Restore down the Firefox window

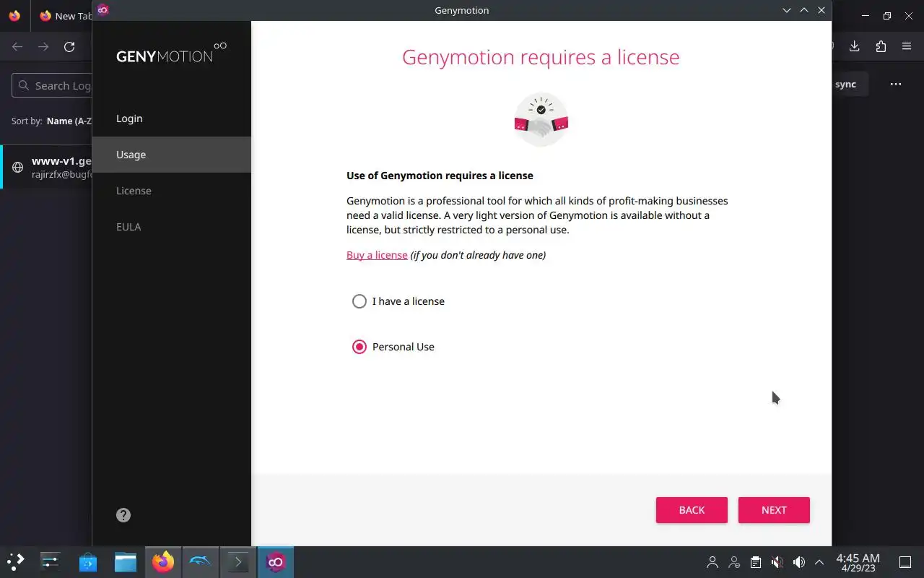click(887, 16)
